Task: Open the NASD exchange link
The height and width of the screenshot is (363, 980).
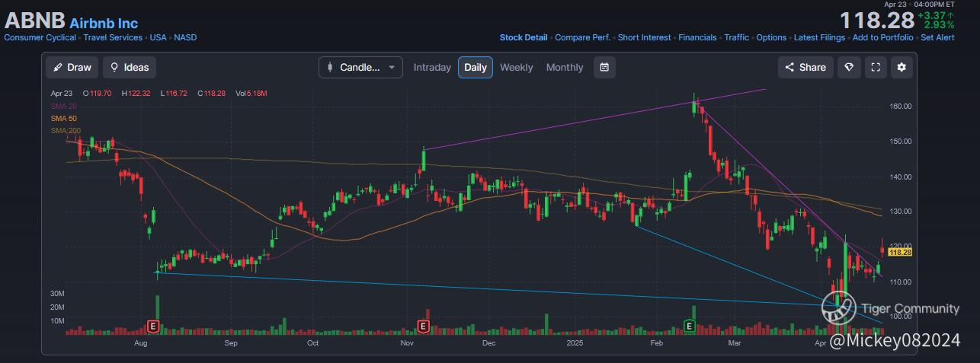Action: (185, 37)
